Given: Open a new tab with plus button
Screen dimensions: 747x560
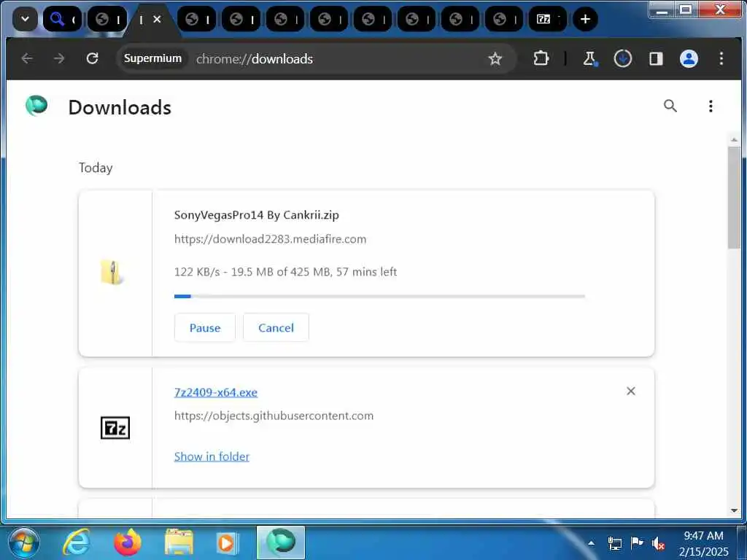Looking at the screenshot, I should (x=585, y=19).
